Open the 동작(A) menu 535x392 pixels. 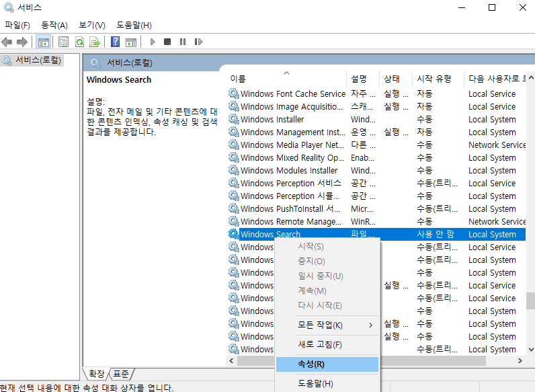54,26
